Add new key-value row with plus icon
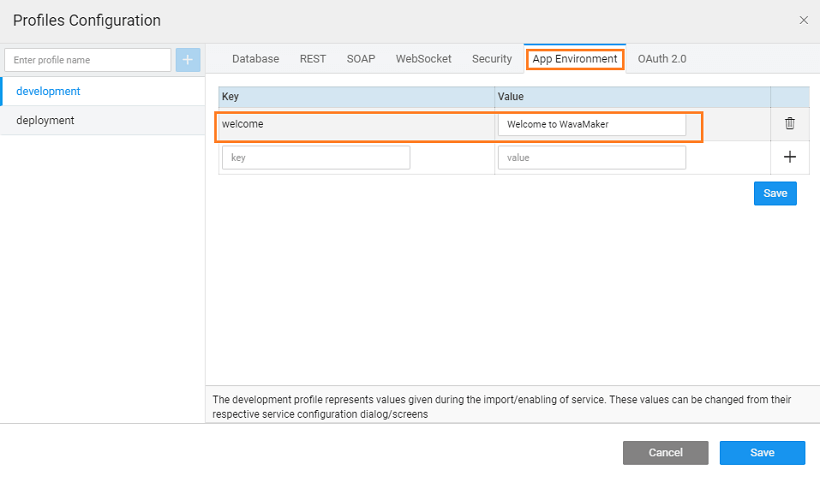820x482 pixels. (789, 157)
